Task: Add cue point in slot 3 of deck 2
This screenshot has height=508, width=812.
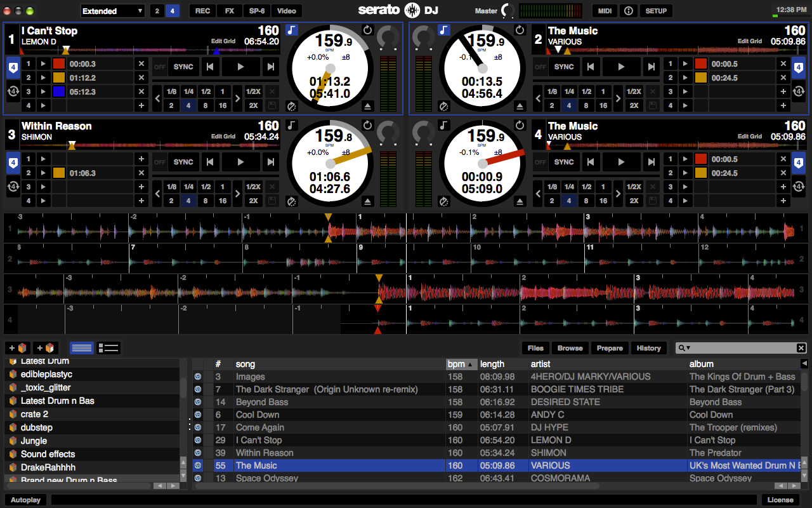Action: [783, 91]
